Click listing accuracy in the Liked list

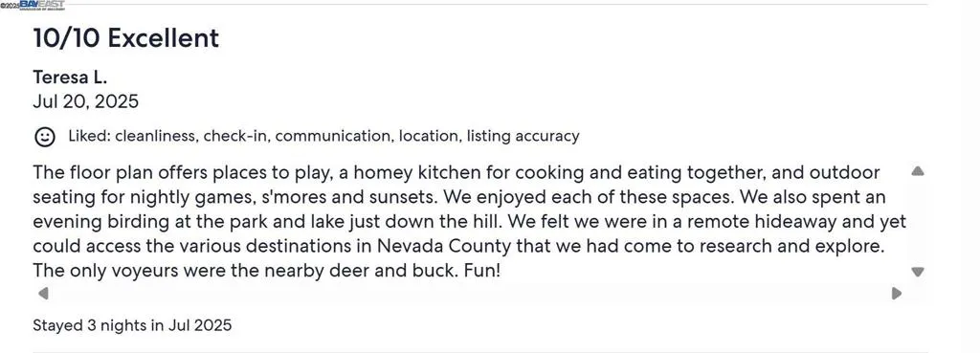coord(523,136)
